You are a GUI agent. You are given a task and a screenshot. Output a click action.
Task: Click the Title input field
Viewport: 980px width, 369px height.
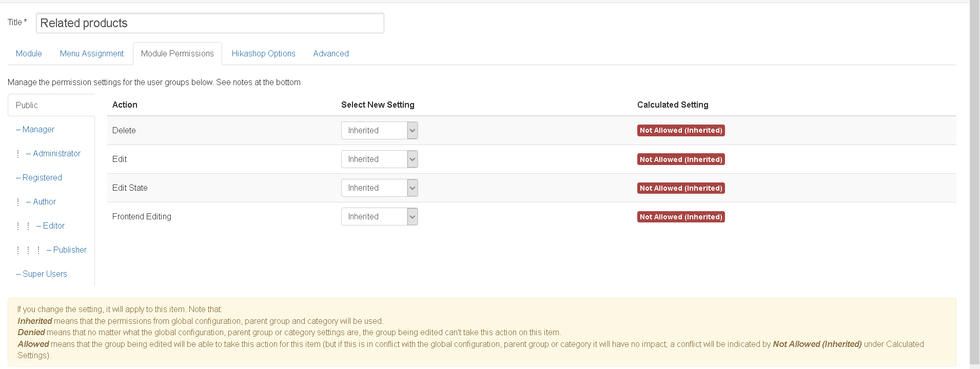point(210,24)
